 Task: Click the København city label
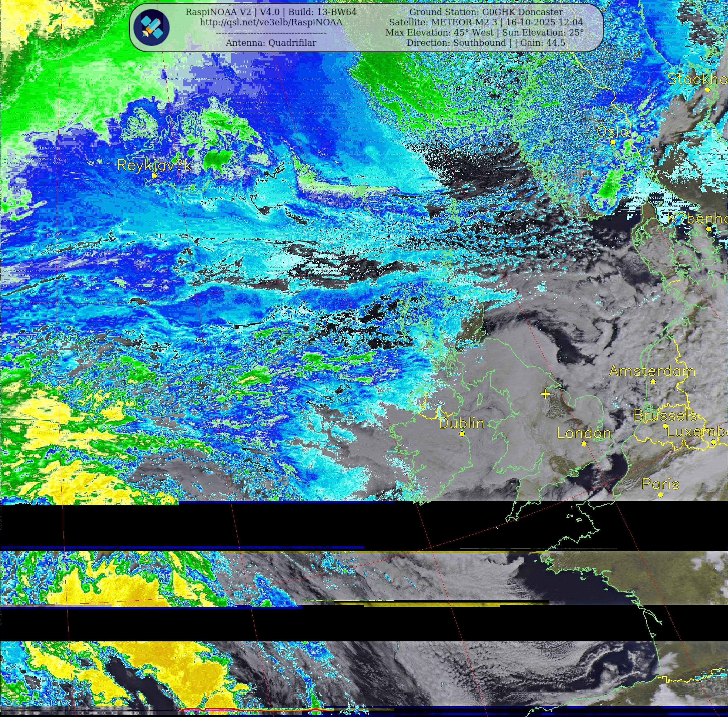click(697, 218)
